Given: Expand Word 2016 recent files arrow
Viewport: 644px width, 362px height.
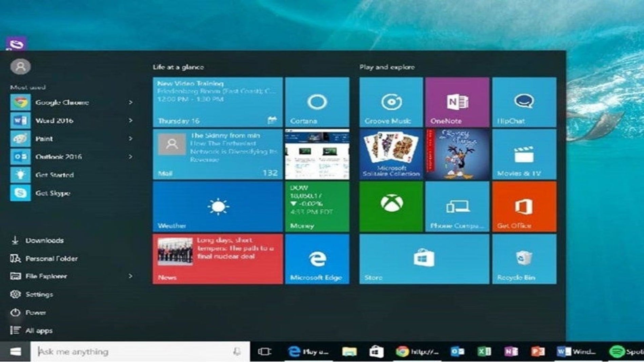Looking at the screenshot, I should click(x=130, y=121).
